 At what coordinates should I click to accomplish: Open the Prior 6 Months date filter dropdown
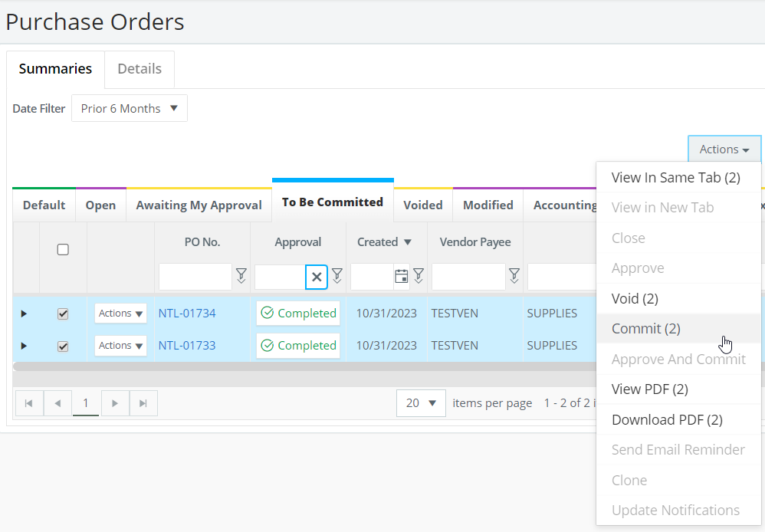point(129,108)
